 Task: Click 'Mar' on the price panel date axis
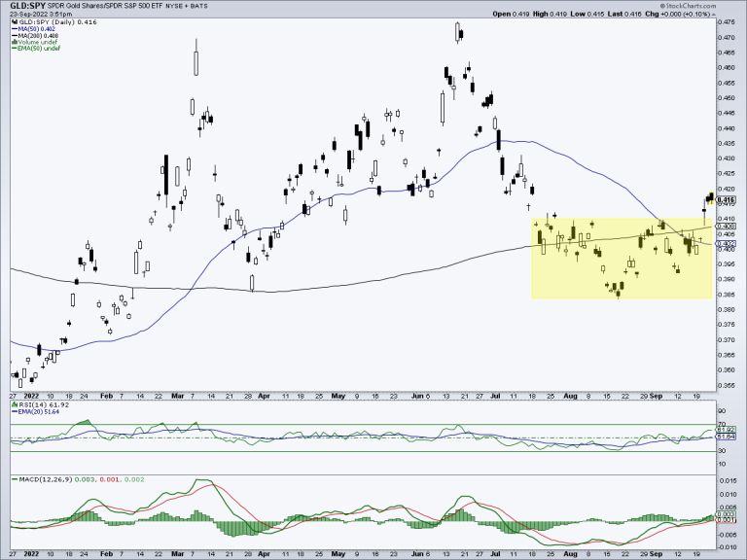(177, 396)
